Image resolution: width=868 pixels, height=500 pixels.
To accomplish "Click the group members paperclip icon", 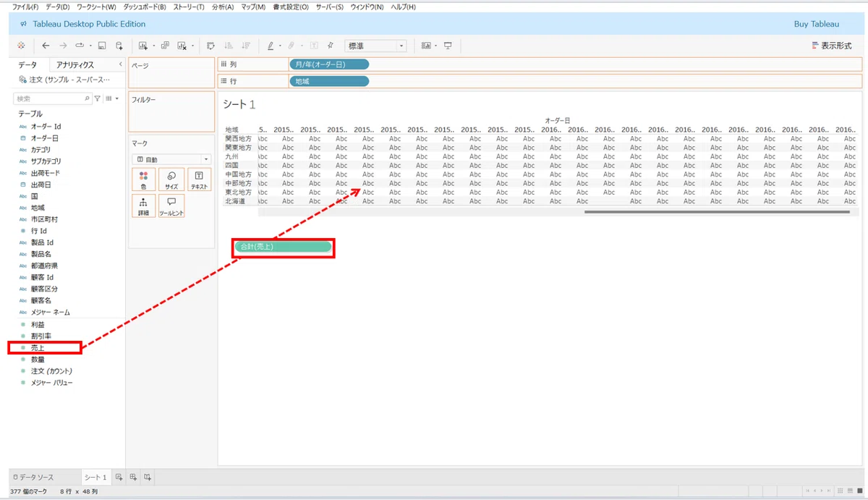I will click(x=292, y=46).
